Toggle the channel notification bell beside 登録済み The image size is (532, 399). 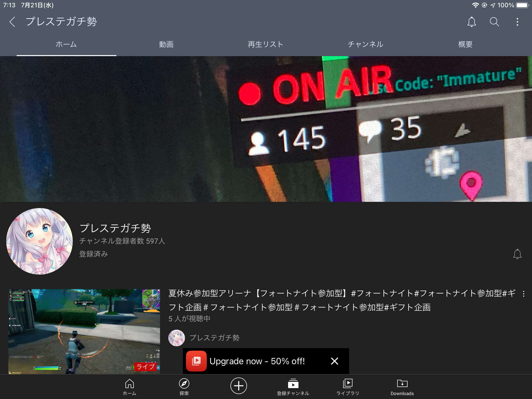517,254
